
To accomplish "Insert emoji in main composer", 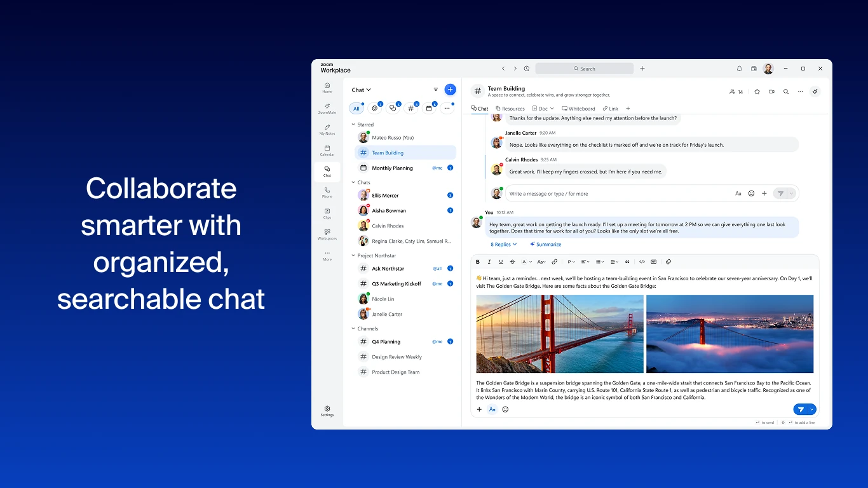I will click(x=506, y=409).
